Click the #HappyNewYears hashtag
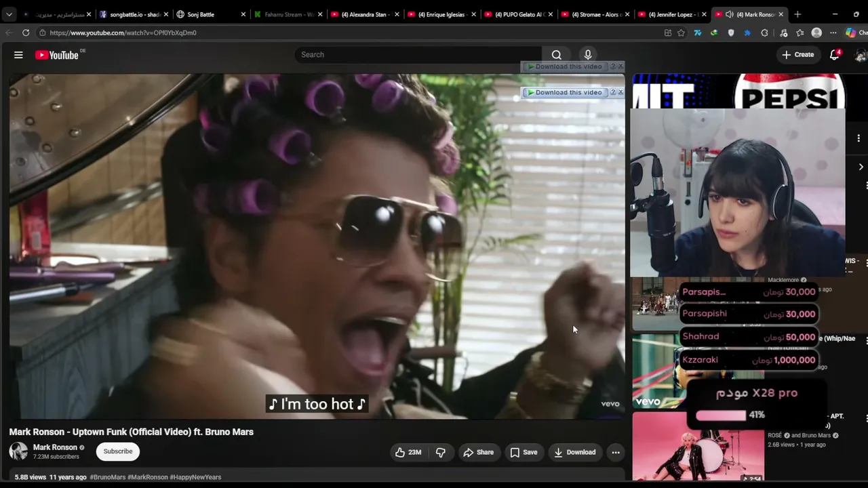868x488 pixels. pyautogui.click(x=195, y=477)
